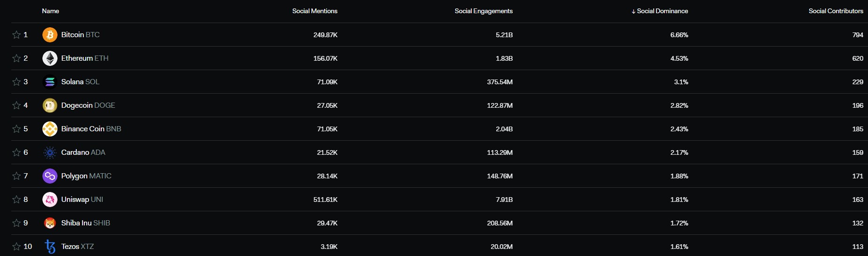Click the Ethereum diamond logo icon
Screen dimensions: 868x256
(x=50, y=58)
